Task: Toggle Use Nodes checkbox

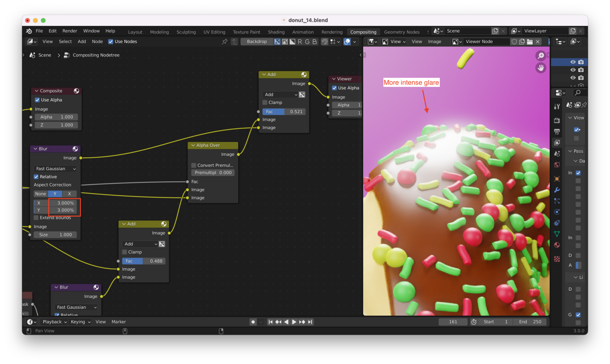Action: [x=111, y=42]
